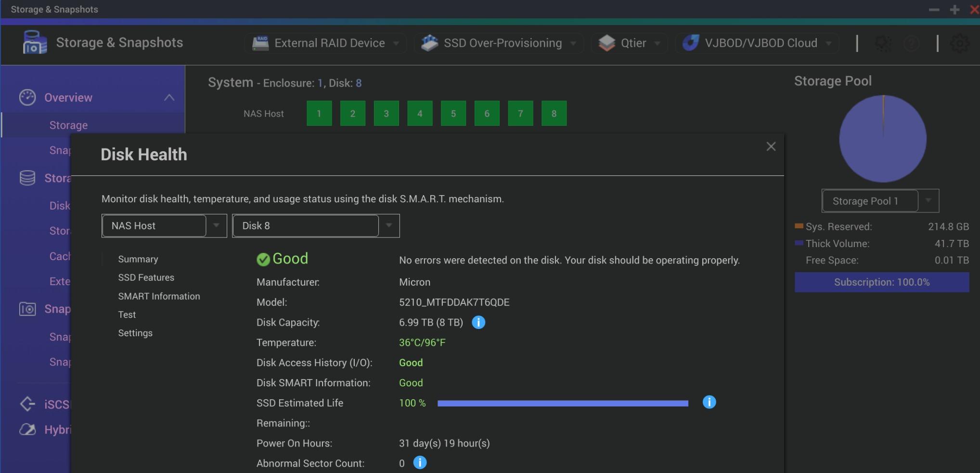Screen dimensions: 980x473
Task: Open the Test tab
Action: [x=127, y=315]
